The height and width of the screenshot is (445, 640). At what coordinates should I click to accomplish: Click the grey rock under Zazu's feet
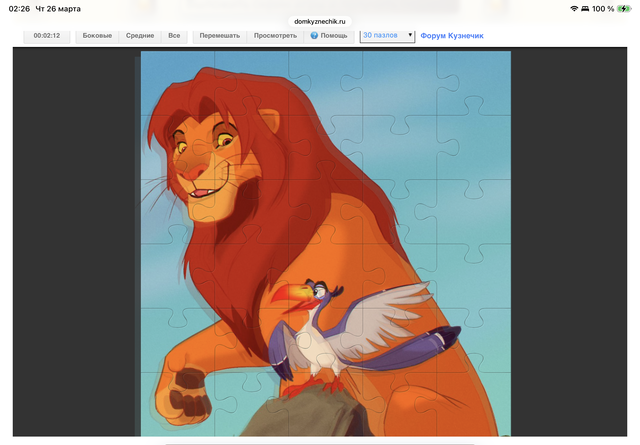coord(320,415)
